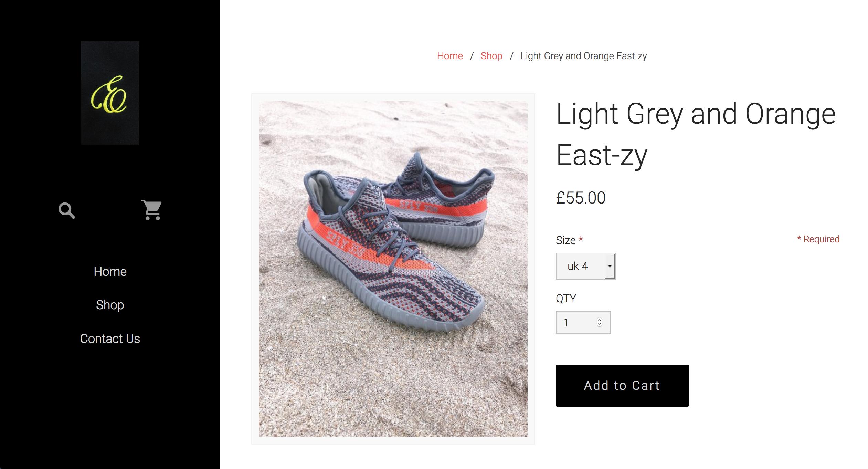This screenshot has height=469, width=868.
Task: Expand the Size dropdown showing uk 4
Action: (585, 266)
